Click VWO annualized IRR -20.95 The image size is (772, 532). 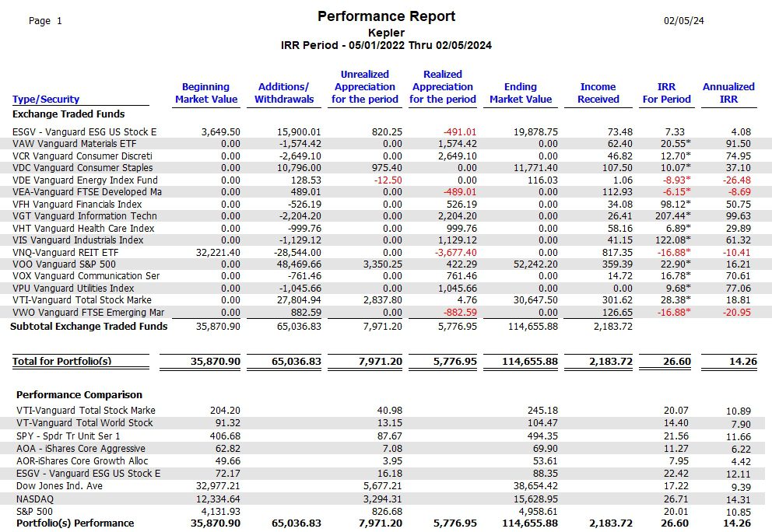point(736,313)
